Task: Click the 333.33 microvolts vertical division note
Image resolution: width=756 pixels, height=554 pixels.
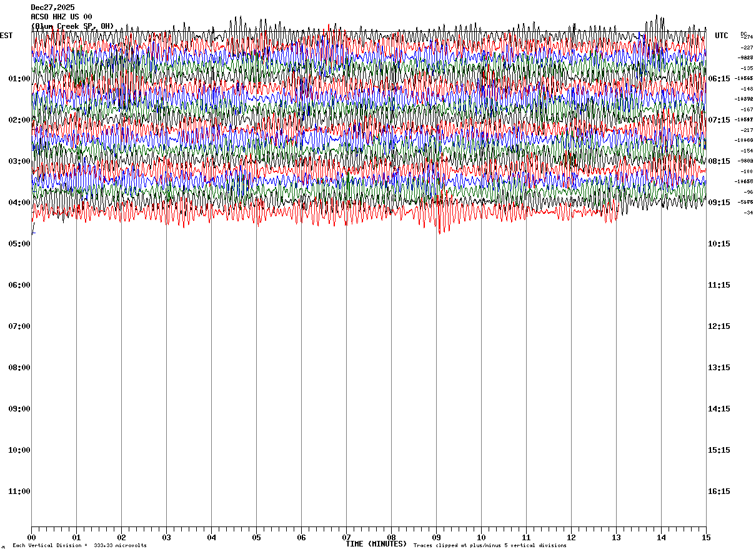Action: (80, 546)
